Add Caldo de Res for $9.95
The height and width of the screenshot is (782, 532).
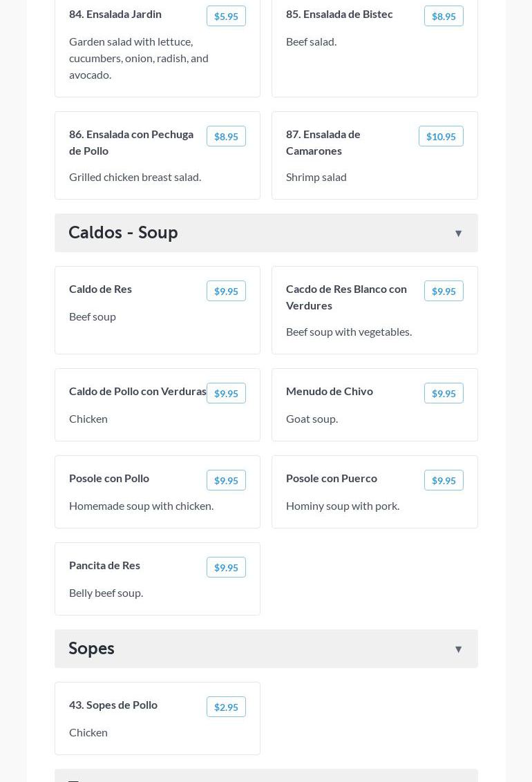click(226, 291)
